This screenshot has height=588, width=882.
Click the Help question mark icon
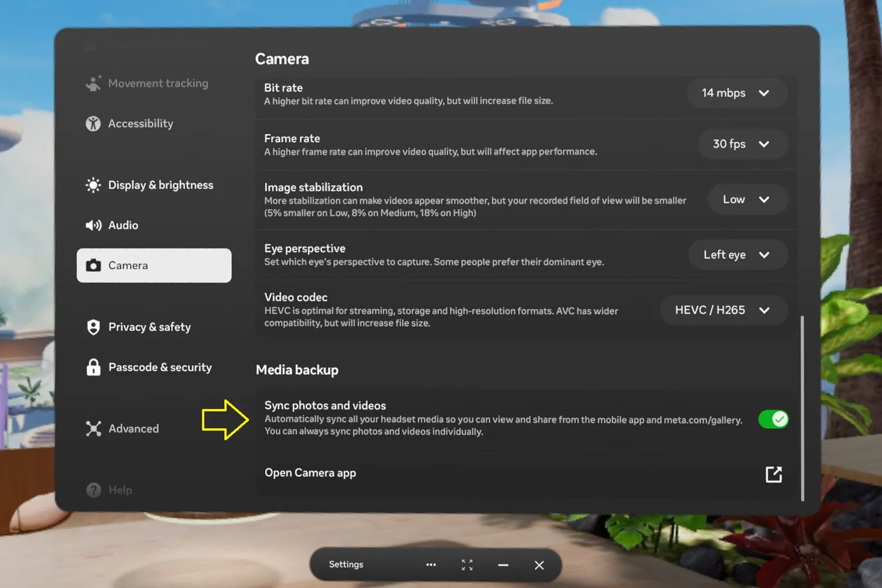point(93,490)
